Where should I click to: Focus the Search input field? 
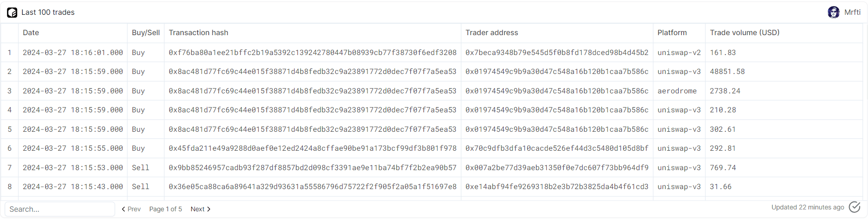click(x=60, y=209)
